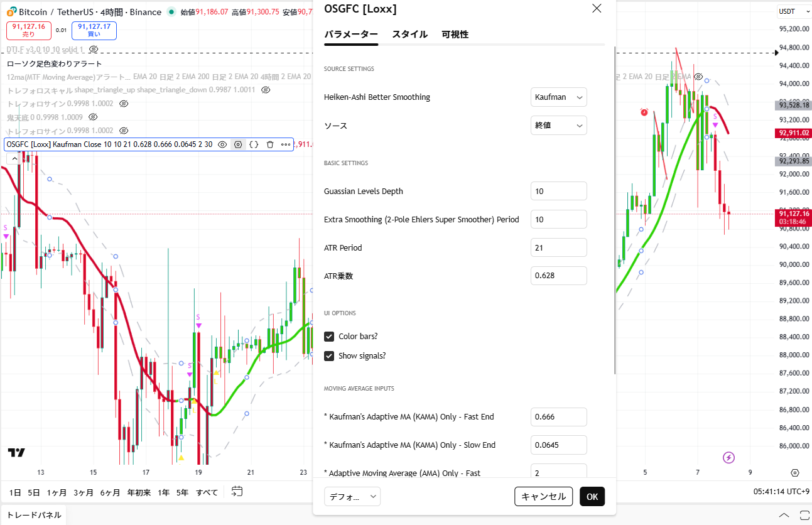Switch to the 可視性 tab

pyautogui.click(x=455, y=35)
